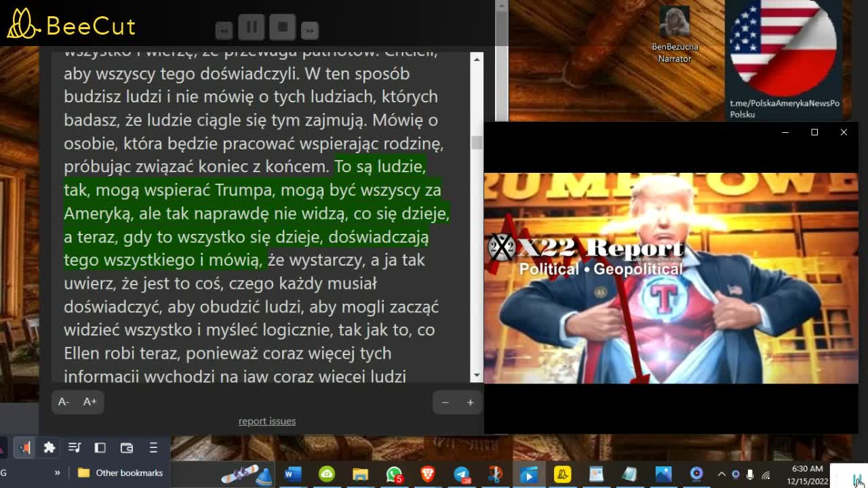Click the highlighted sentence starting "To są ludzie"
The height and width of the screenshot is (488, 868).
[x=256, y=213]
